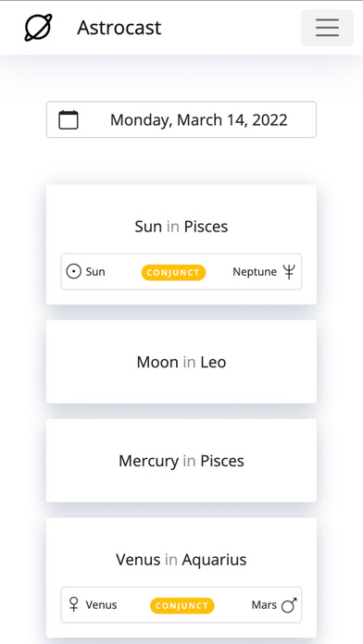The image size is (363, 644).
Task: Click the Neptune label in aspect row
Action: click(x=255, y=272)
